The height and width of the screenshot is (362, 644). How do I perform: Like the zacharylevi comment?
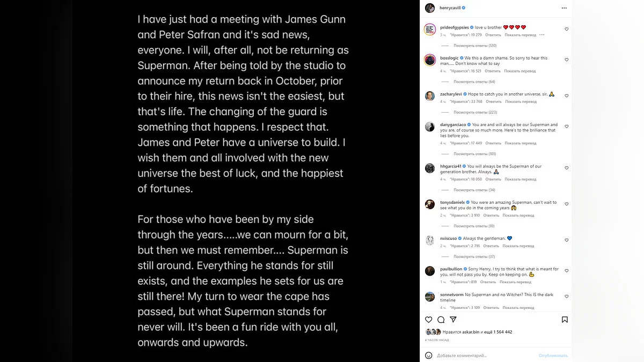(566, 96)
